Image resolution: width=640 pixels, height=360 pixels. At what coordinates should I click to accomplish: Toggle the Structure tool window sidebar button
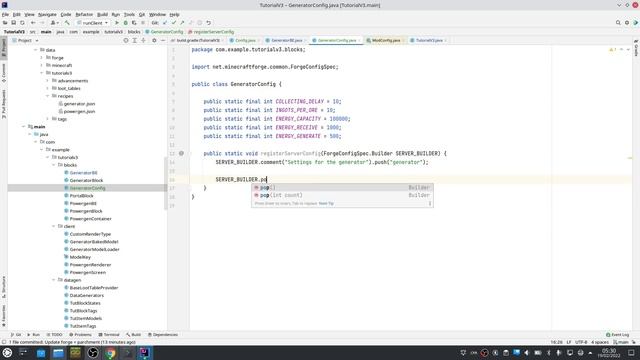tap(4, 287)
